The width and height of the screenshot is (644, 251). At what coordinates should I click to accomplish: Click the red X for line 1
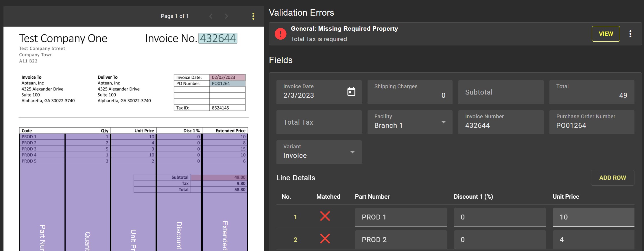325,216
